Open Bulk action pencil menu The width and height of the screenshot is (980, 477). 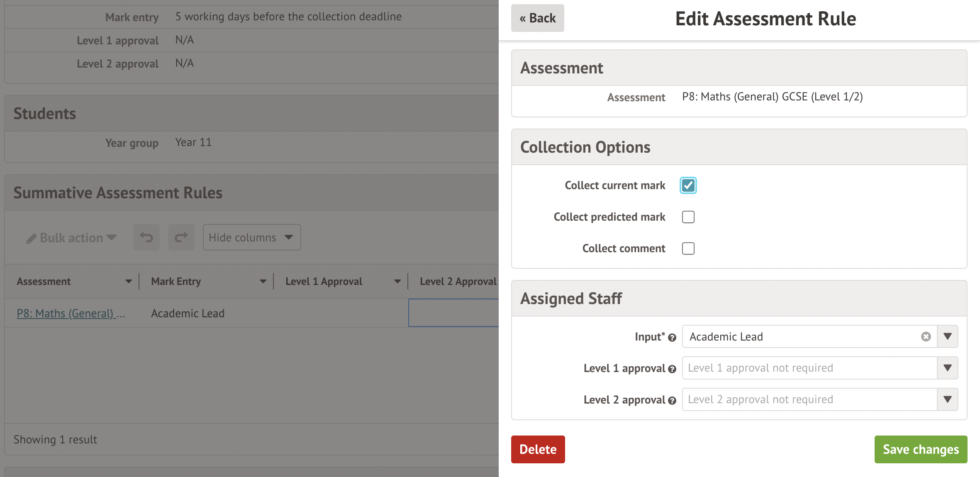point(71,238)
